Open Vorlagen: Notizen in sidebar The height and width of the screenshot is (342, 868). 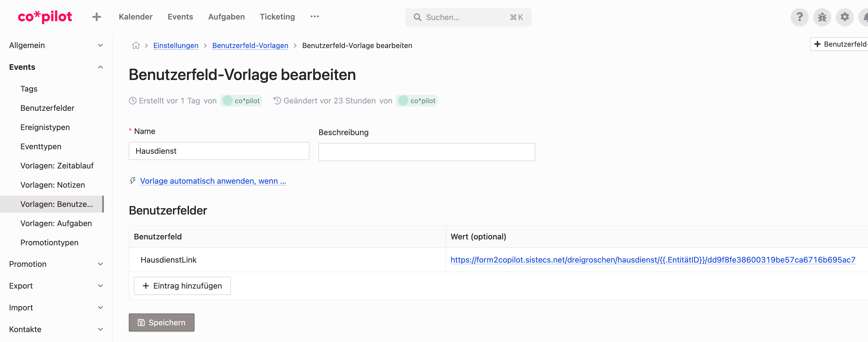pos(53,185)
